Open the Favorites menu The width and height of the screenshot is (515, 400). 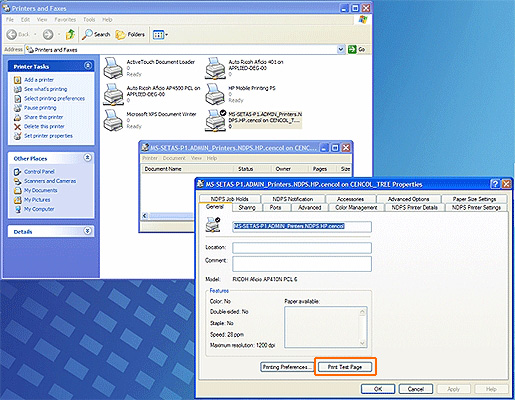[x=65, y=20]
